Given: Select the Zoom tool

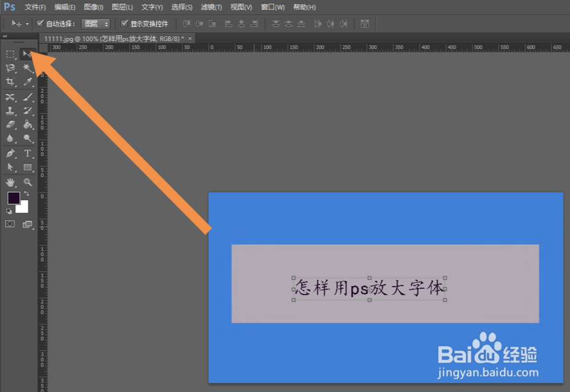Looking at the screenshot, I should (x=27, y=182).
